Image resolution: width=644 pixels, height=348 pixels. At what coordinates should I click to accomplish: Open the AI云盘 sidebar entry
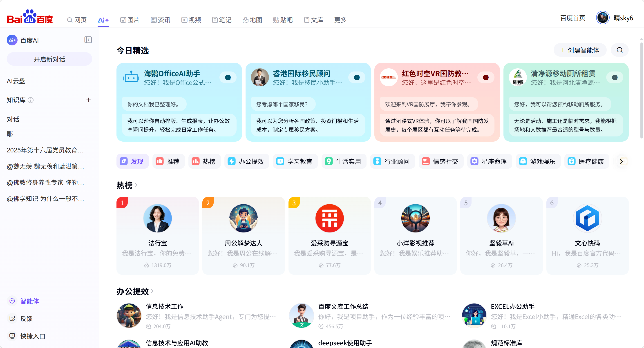pyautogui.click(x=16, y=81)
